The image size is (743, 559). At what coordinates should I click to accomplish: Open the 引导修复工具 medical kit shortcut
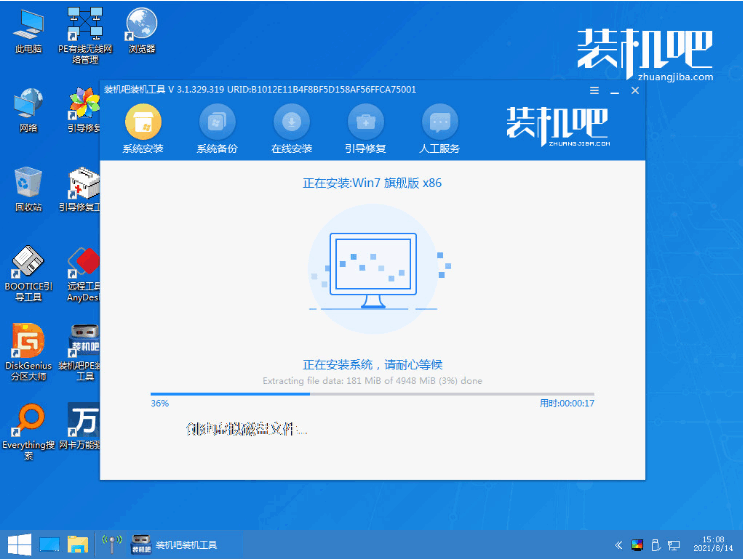pos(80,189)
